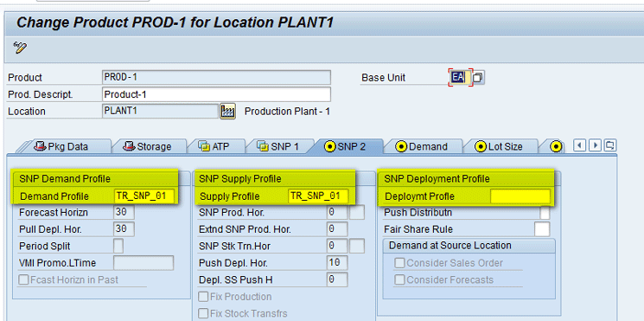
Task: Open the Base Unit value help icon
Action: point(478,77)
